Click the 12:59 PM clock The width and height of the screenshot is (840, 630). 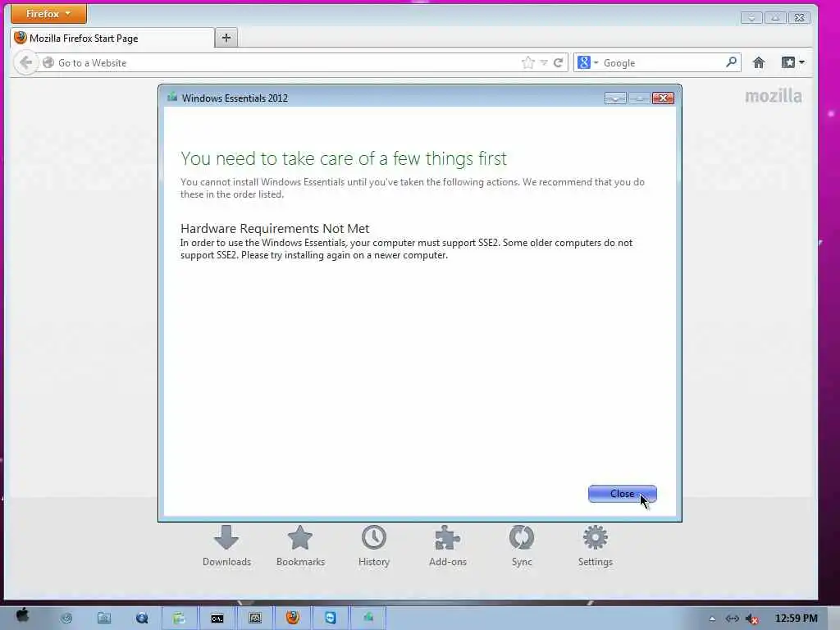pos(796,619)
